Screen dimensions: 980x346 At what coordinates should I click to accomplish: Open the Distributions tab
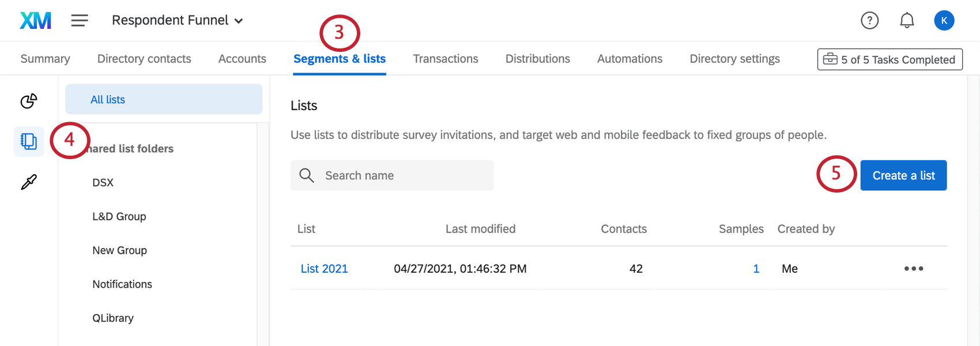(537, 59)
